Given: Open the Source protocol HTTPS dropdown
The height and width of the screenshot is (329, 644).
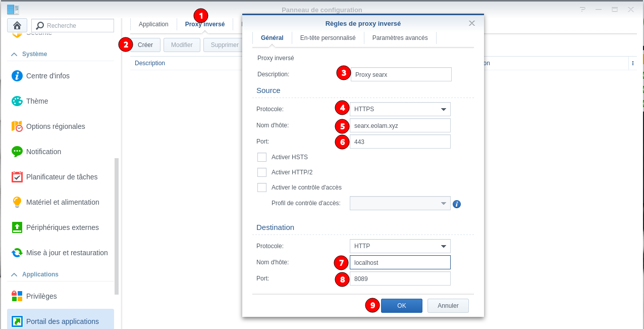Looking at the screenshot, I should tap(400, 109).
